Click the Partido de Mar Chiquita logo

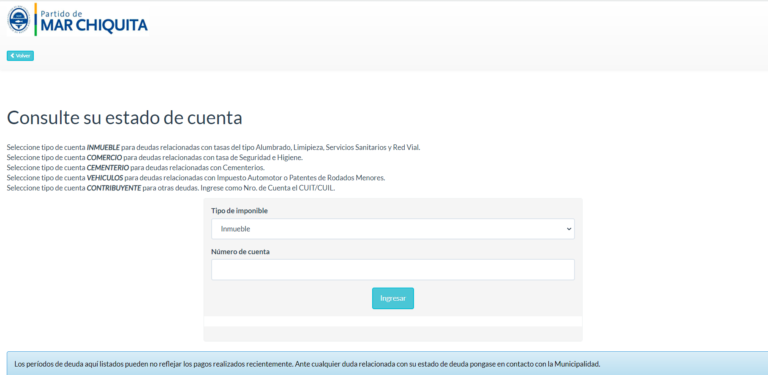[77, 20]
